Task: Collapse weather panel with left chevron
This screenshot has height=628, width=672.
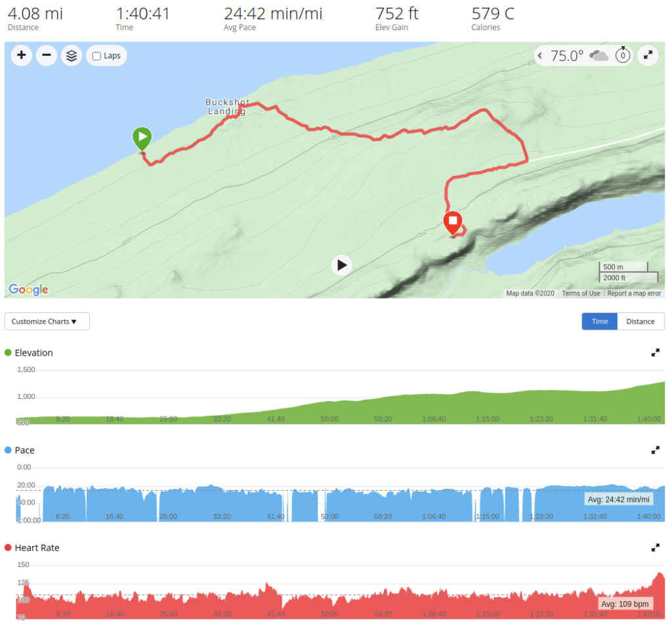Action: [540, 55]
